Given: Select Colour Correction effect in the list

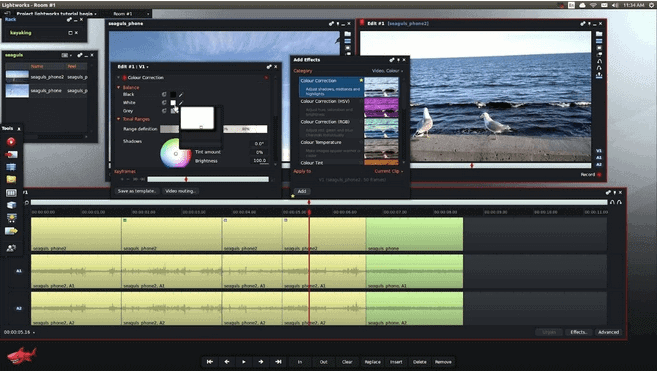Looking at the screenshot, I should click(349, 87).
